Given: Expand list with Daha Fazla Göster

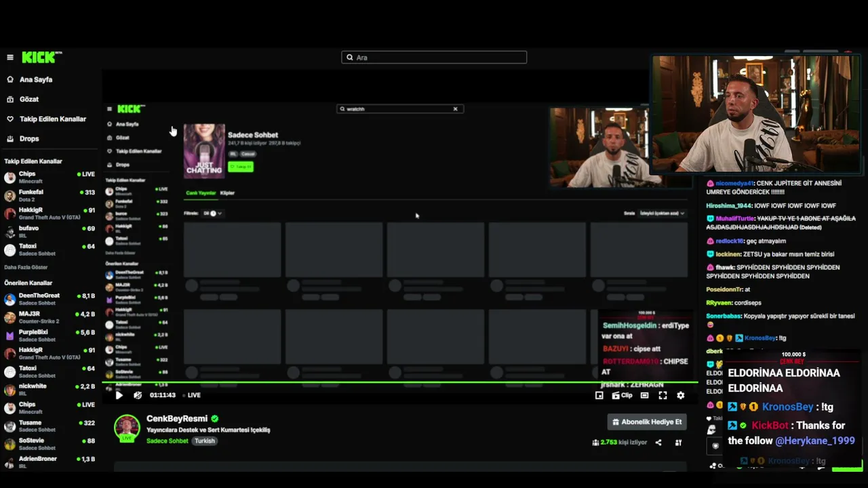Looking at the screenshot, I should click(x=26, y=267).
